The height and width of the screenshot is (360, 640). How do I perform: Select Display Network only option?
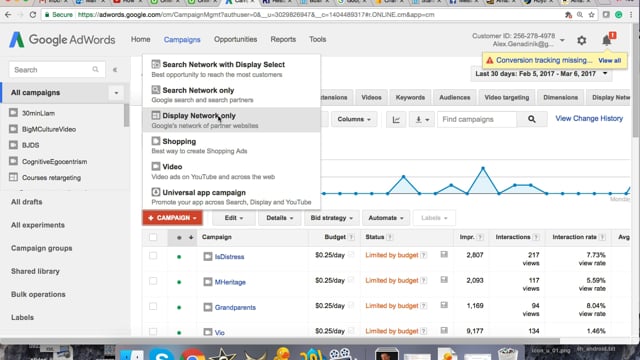click(x=231, y=120)
